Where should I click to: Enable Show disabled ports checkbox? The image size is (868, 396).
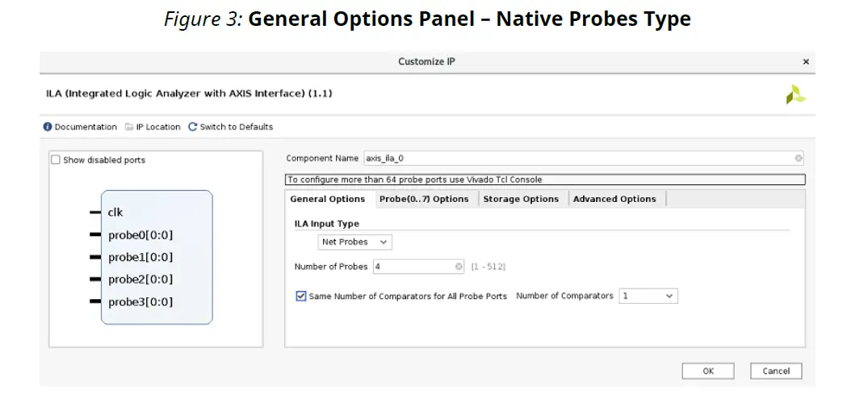click(56, 160)
